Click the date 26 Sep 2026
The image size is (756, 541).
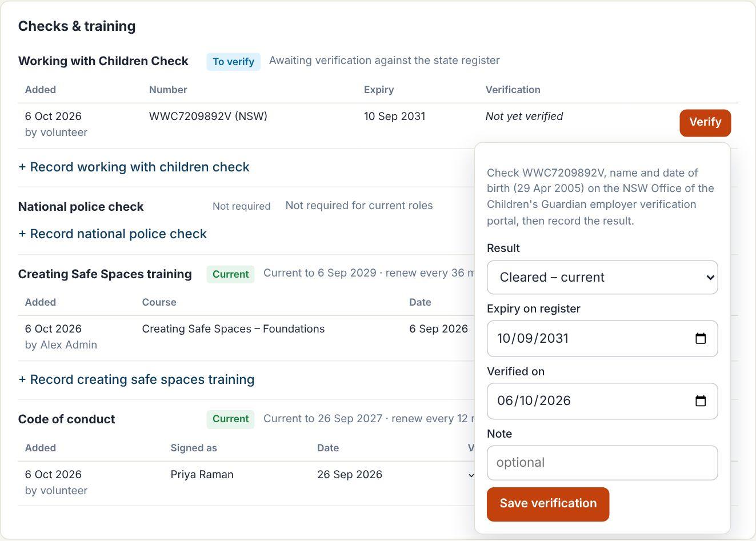click(x=350, y=475)
